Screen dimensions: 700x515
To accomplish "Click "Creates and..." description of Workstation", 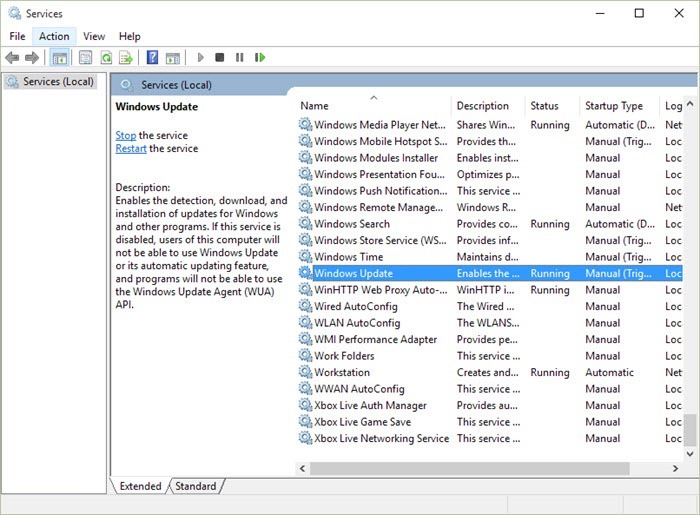I will [x=487, y=372].
